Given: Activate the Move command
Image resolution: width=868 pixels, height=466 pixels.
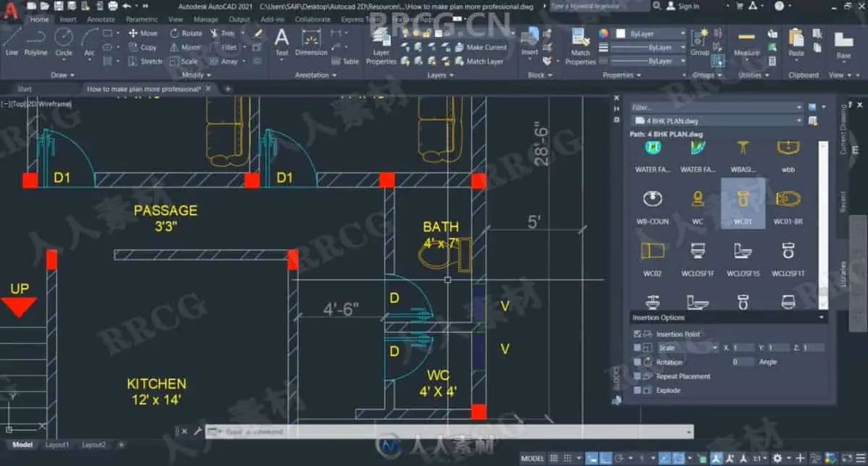Looking at the screenshot, I should coord(142,33).
